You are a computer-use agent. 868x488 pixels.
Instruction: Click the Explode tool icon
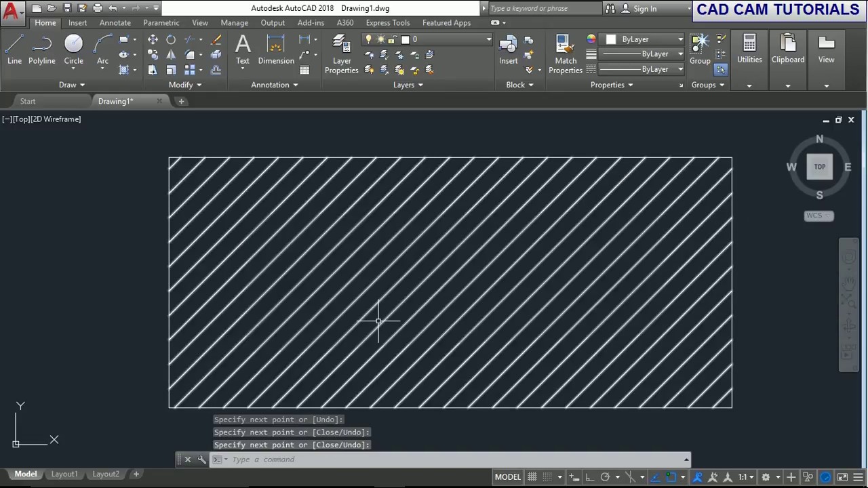[x=216, y=55]
